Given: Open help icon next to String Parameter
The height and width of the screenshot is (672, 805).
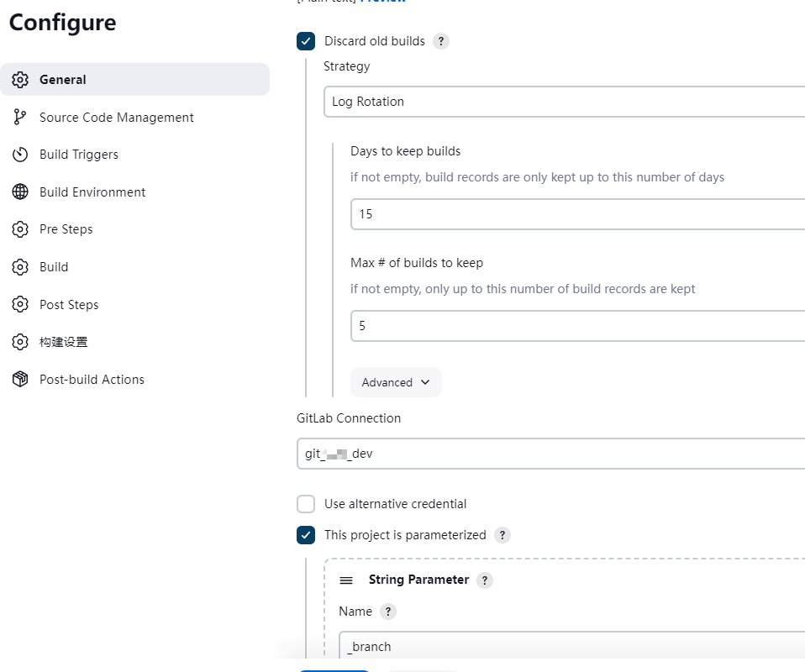Looking at the screenshot, I should click(485, 580).
